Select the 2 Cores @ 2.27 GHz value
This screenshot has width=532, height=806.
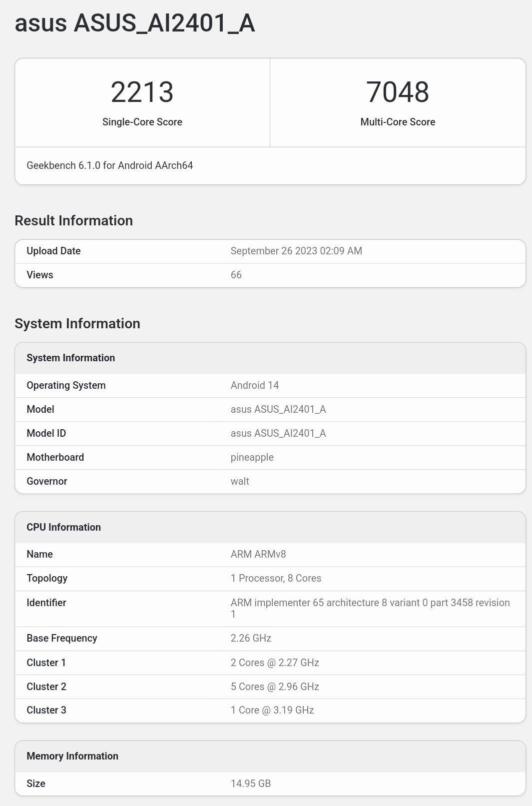(x=275, y=663)
